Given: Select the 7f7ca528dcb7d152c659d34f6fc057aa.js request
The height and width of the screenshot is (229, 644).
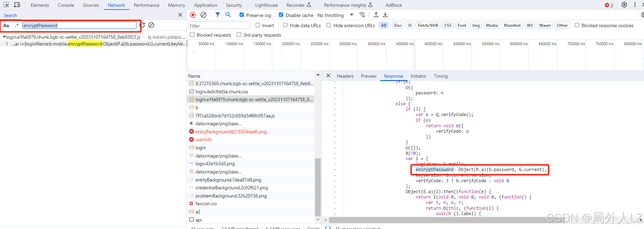Looking at the screenshot, I should pos(235,116).
